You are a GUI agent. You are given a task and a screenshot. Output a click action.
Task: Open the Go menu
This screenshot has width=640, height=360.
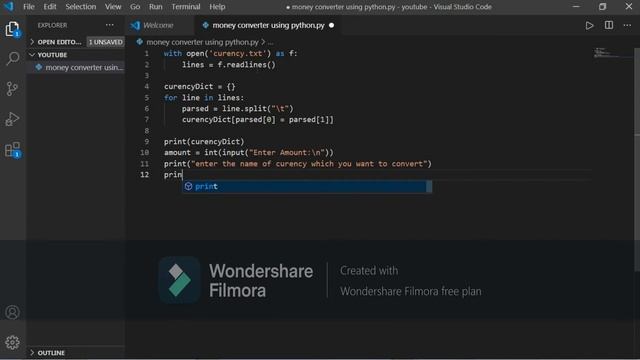135,7
